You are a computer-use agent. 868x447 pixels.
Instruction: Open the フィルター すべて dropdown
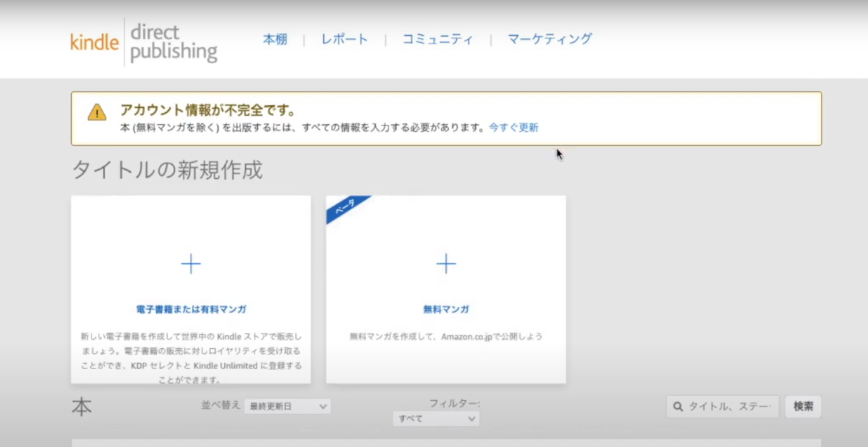pos(436,419)
